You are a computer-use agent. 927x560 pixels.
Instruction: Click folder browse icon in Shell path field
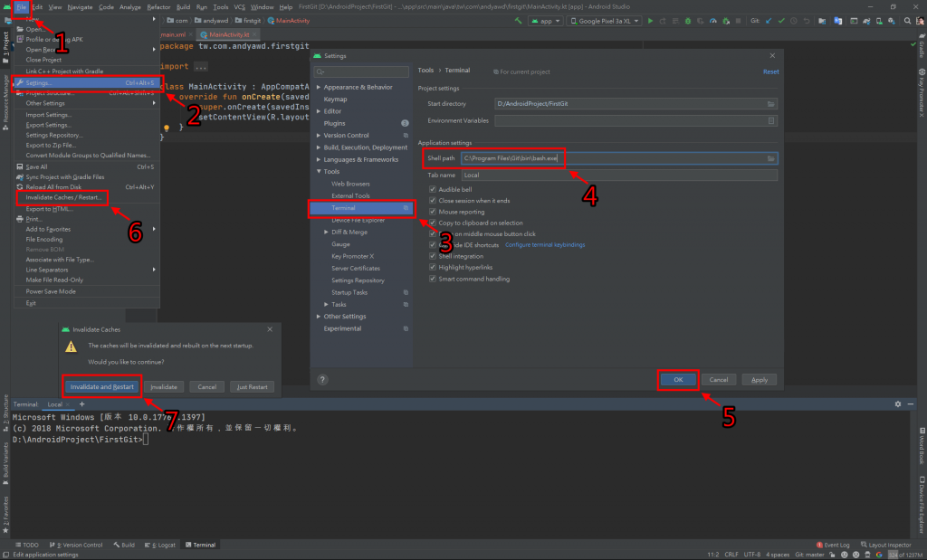click(771, 158)
